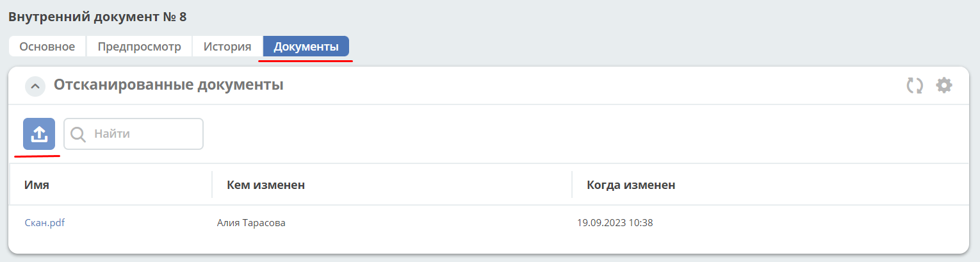Upload a new scanned document file

39,134
